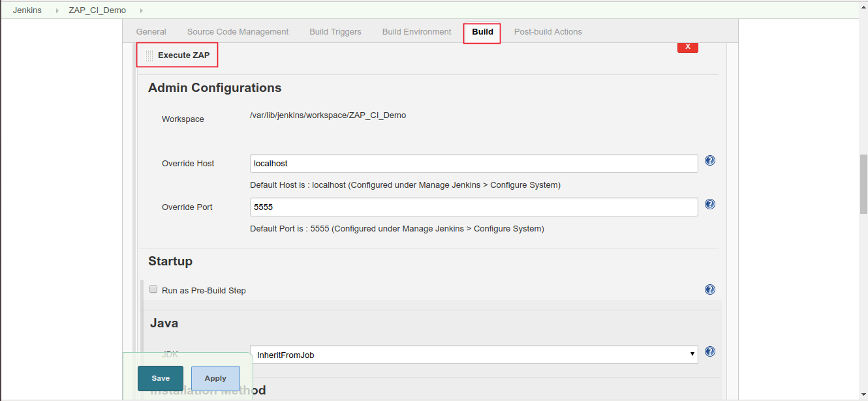The width and height of the screenshot is (868, 401).
Task: Click the Save button
Action: pos(160,378)
